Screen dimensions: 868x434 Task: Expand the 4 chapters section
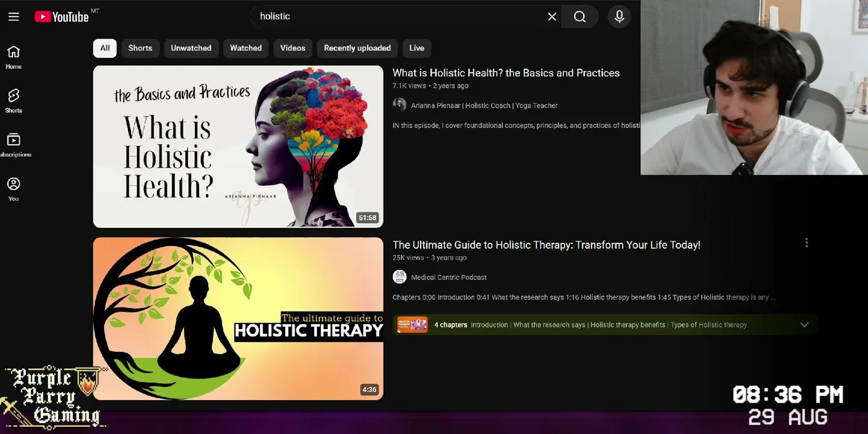(x=804, y=325)
